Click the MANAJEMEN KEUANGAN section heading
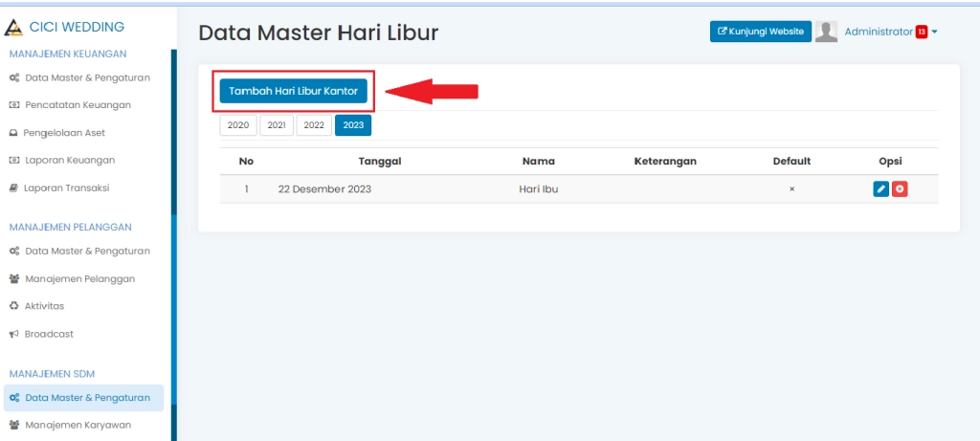This screenshot has height=441, width=980. (x=68, y=55)
